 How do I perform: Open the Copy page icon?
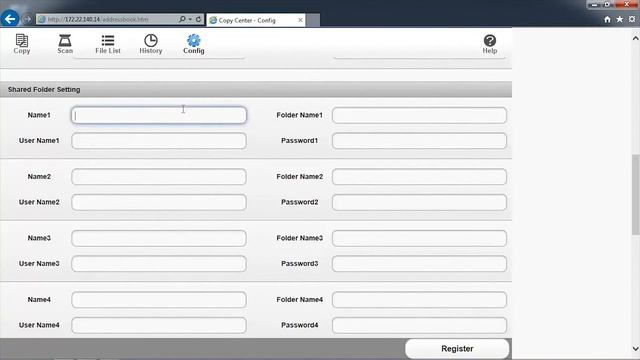(x=22, y=44)
